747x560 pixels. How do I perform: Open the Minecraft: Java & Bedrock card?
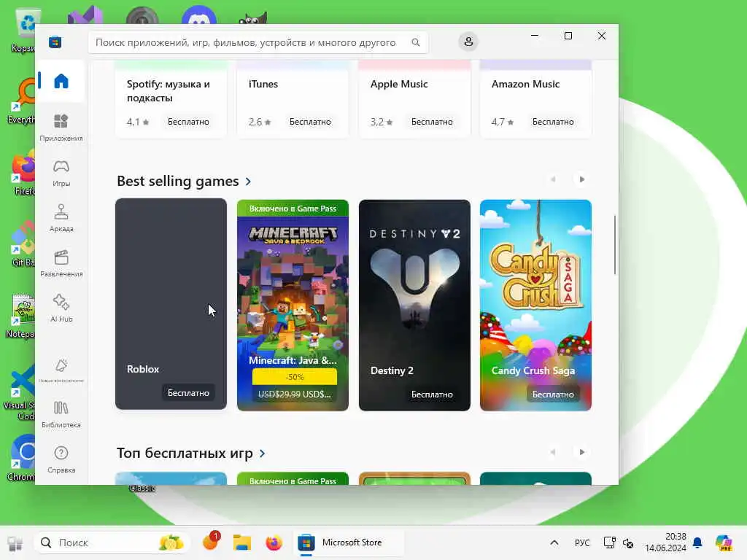tap(293, 305)
